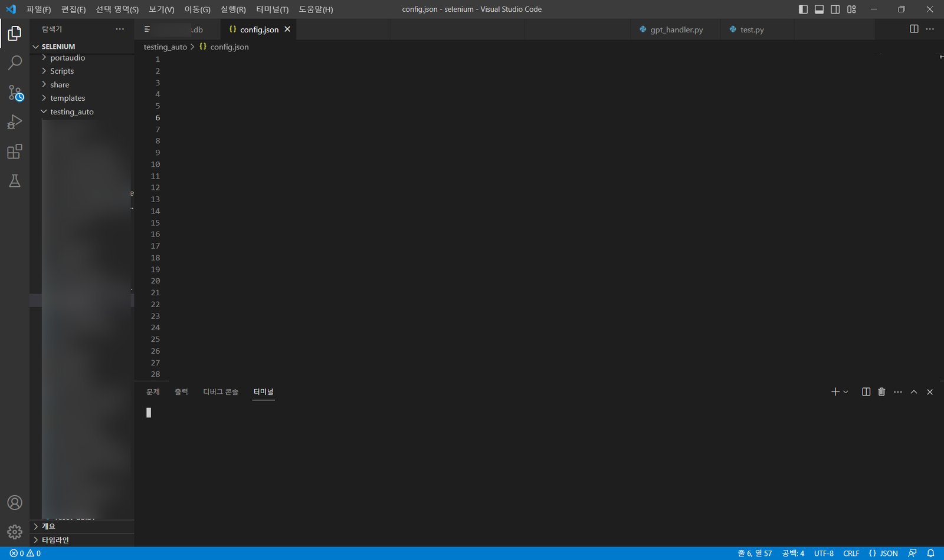Open the Source Control view icon
This screenshot has height=560, width=944.
[x=15, y=93]
